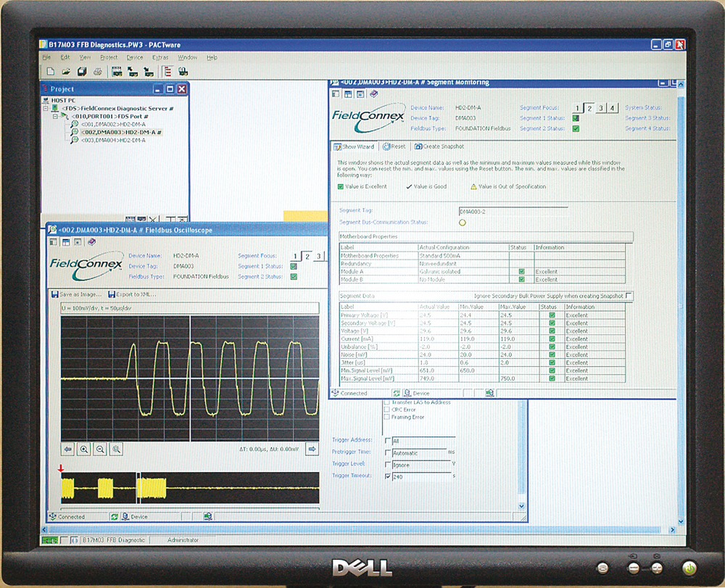Click third layout icon in Segment Monitoring toolbar
Viewport: 725px width, 588px height.
[x=360, y=94]
